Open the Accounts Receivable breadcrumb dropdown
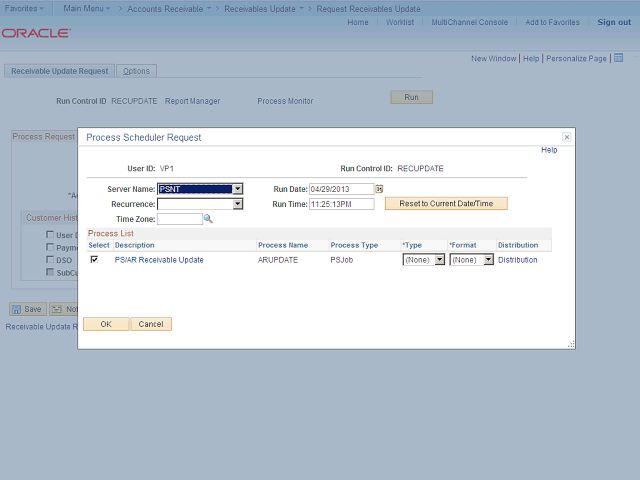 (x=209, y=8)
